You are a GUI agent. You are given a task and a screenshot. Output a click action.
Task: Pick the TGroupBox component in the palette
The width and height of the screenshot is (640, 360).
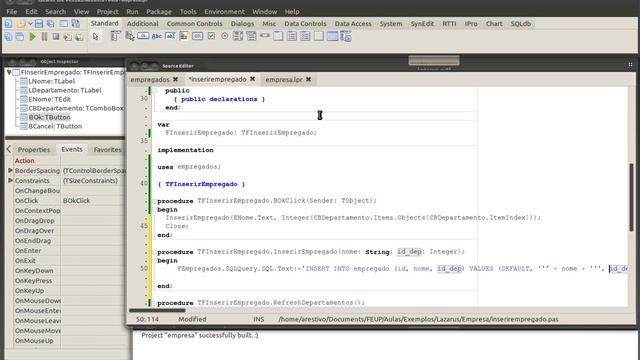(278, 36)
